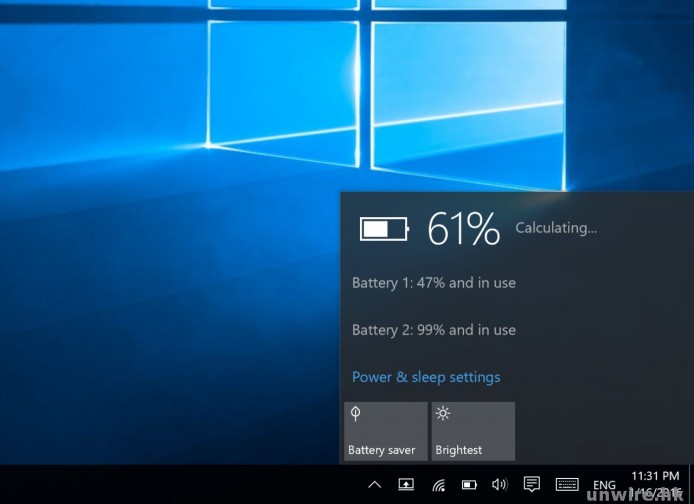Open the Action Center notification icon
The height and width of the screenshot is (504, 694).
pos(532,485)
